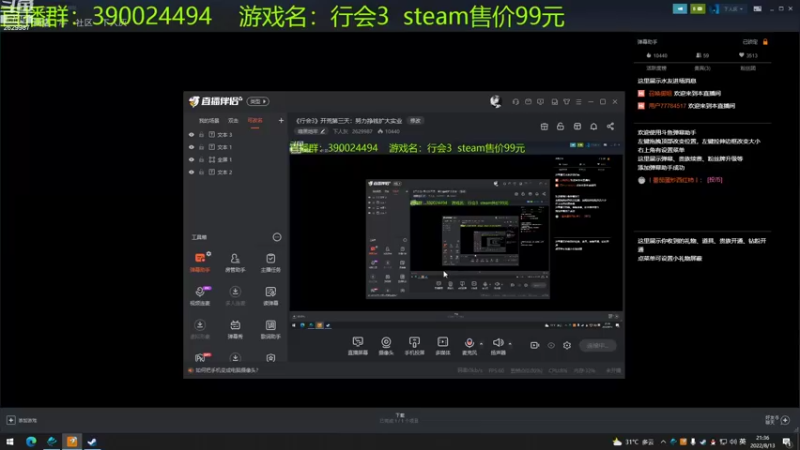This screenshot has height=450, width=800.
Task: Open the Windows notification center
Action: point(787,442)
